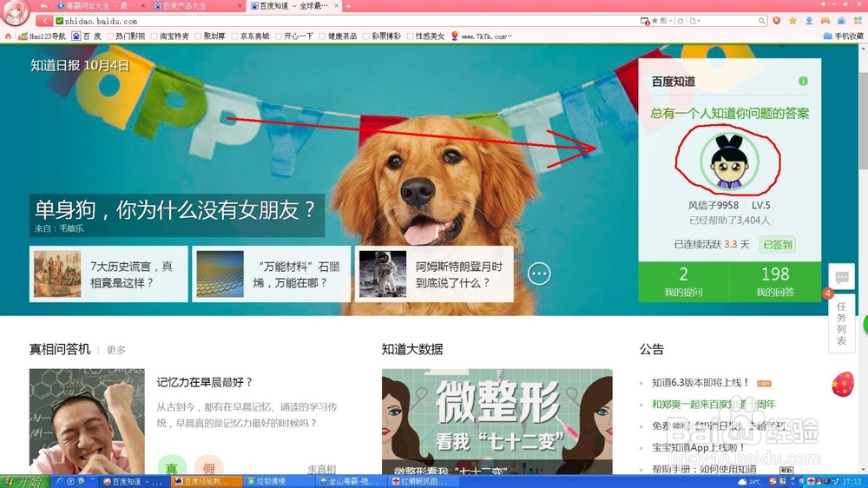Open 我的提问 with count 2
868x488 pixels.
(x=684, y=281)
